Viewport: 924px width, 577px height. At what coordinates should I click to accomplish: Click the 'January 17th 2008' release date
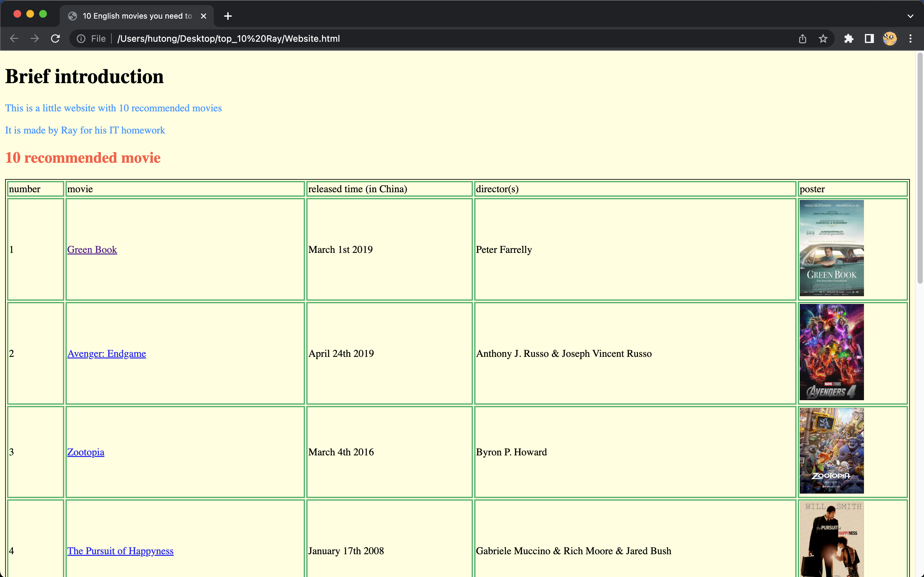[x=346, y=551]
